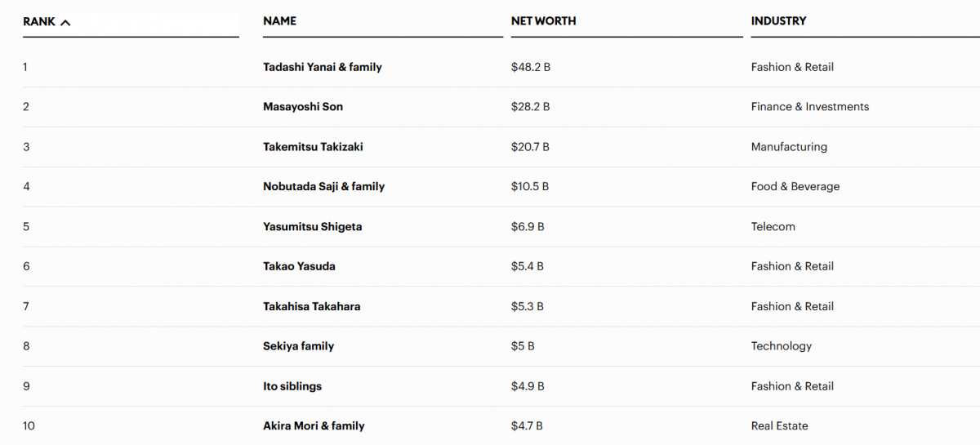The image size is (980, 445).
Task: Open the Sekiya family entry
Action: pos(298,346)
